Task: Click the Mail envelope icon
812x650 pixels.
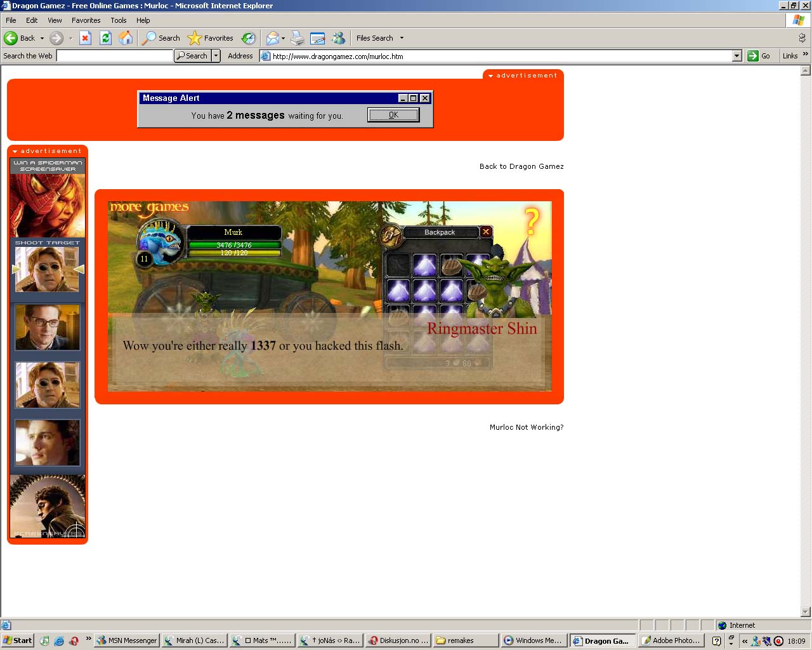Action: 272,38
